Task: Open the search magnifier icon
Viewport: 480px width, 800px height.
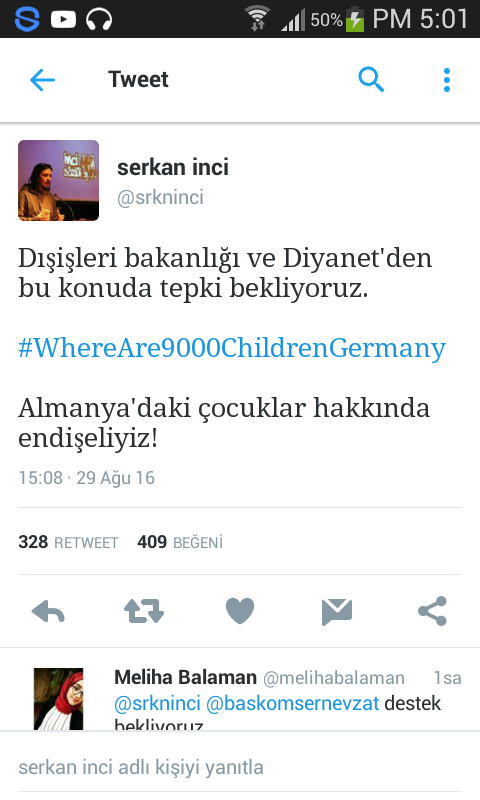Action: (371, 80)
